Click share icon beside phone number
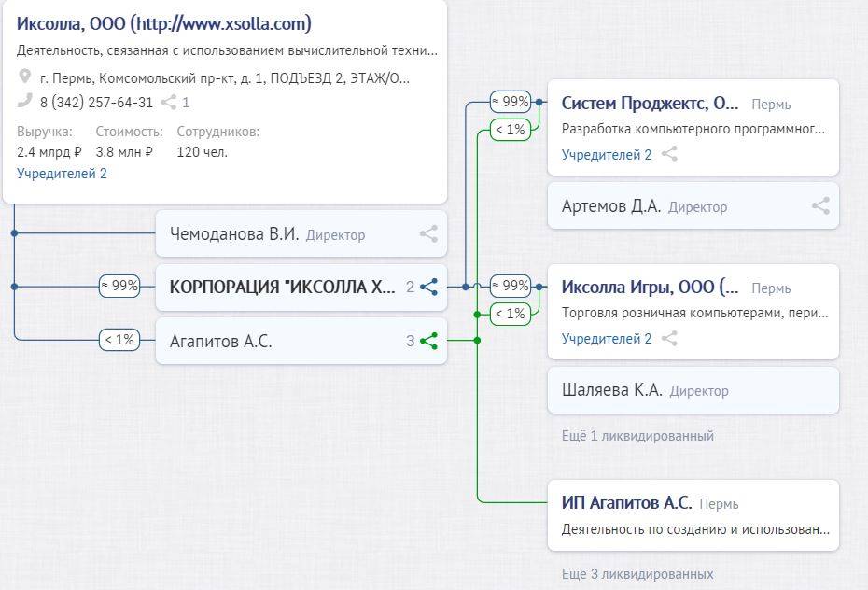The height and width of the screenshot is (590, 868). (169, 103)
